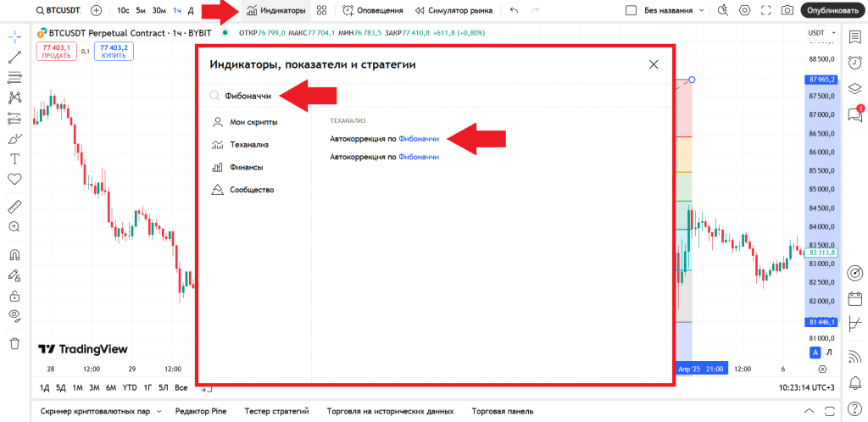Screen dimensions: 868x422
Task: Set range to 1Д
Action: (45, 388)
